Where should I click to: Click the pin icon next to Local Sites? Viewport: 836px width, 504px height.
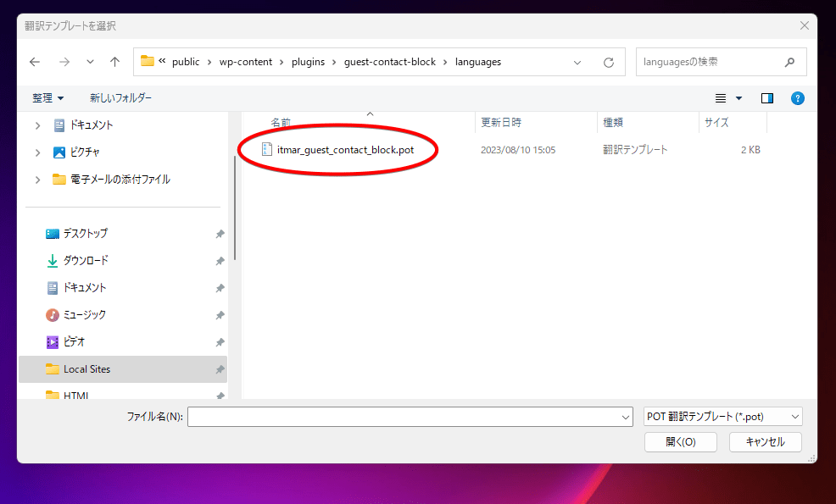pyautogui.click(x=220, y=369)
